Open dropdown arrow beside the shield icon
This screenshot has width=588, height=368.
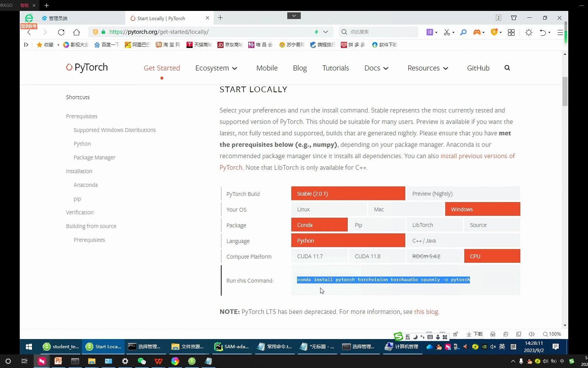[501, 32]
